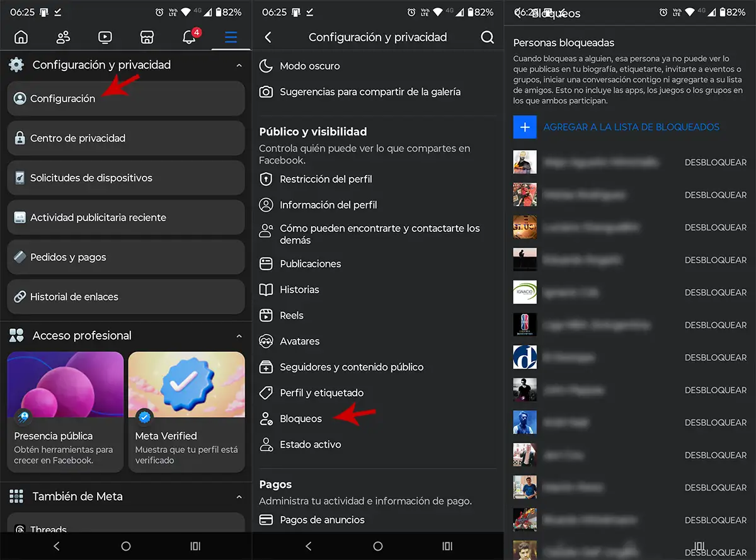
Task: Go back using arrow beside Configuración y privacidad
Action: point(268,37)
